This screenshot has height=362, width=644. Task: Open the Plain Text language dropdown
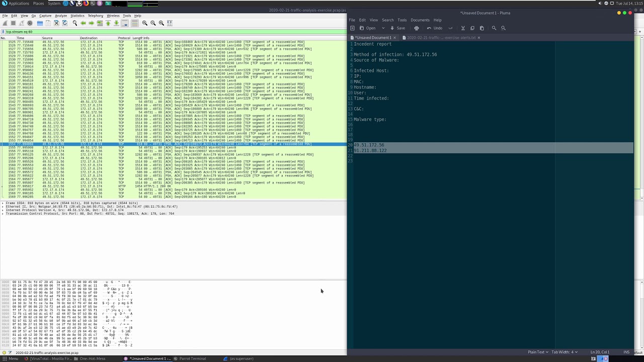(x=538, y=352)
